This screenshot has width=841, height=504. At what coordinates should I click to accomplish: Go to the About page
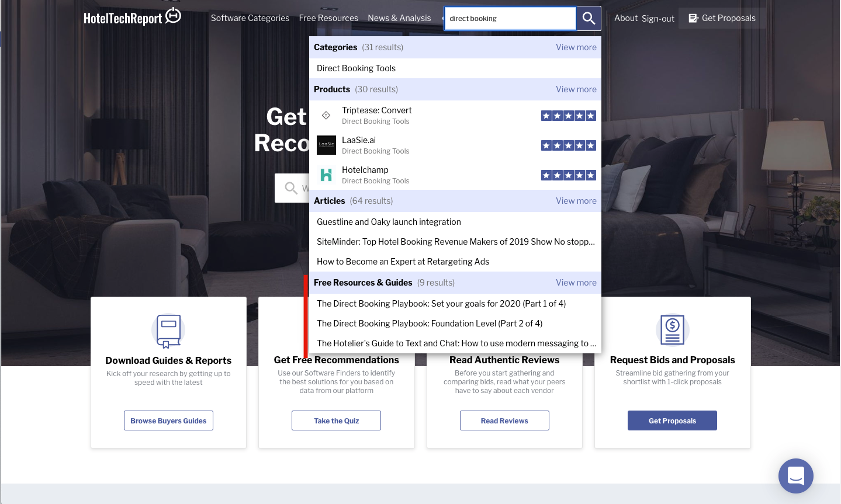tap(626, 18)
